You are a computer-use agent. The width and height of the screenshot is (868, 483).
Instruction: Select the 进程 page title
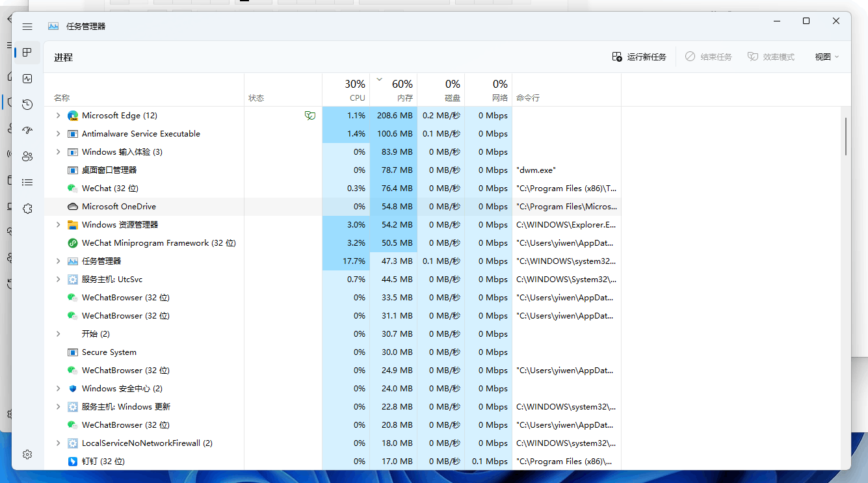coord(64,58)
